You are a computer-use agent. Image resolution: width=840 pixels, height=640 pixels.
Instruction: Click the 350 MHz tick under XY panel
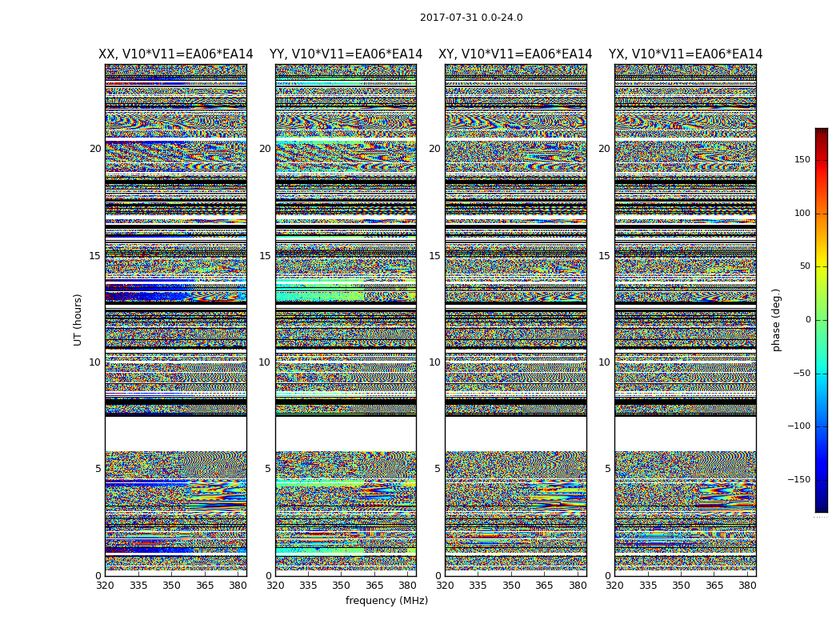point(511,586)
